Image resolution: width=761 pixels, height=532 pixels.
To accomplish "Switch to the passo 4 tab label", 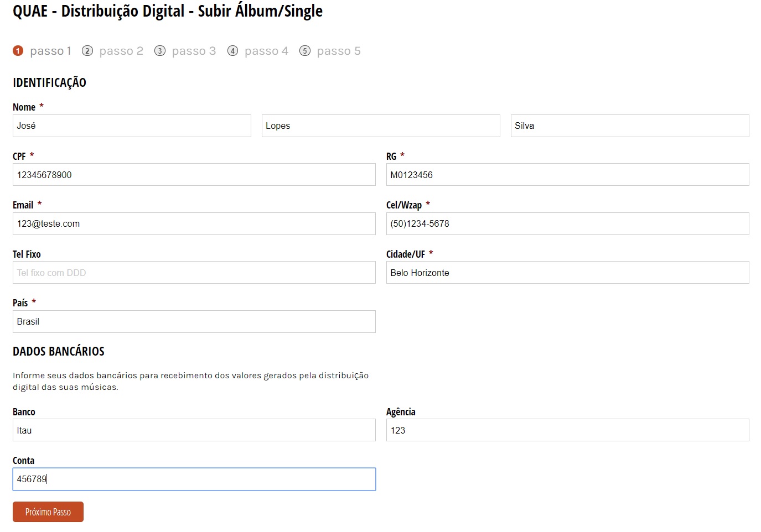I will pos(266,51).
